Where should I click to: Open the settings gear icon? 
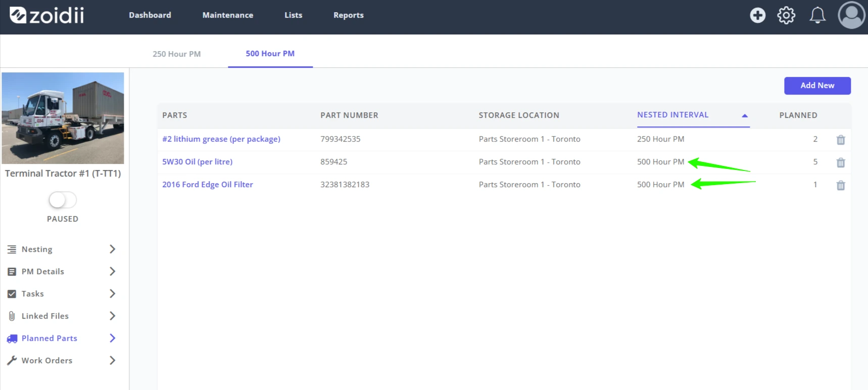point(786,15)
